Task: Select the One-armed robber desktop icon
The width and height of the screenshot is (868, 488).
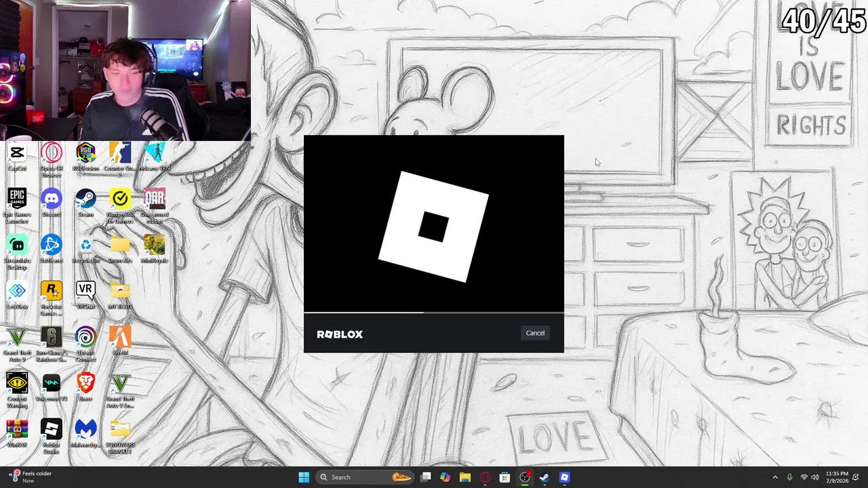Action: coord(155,207)
